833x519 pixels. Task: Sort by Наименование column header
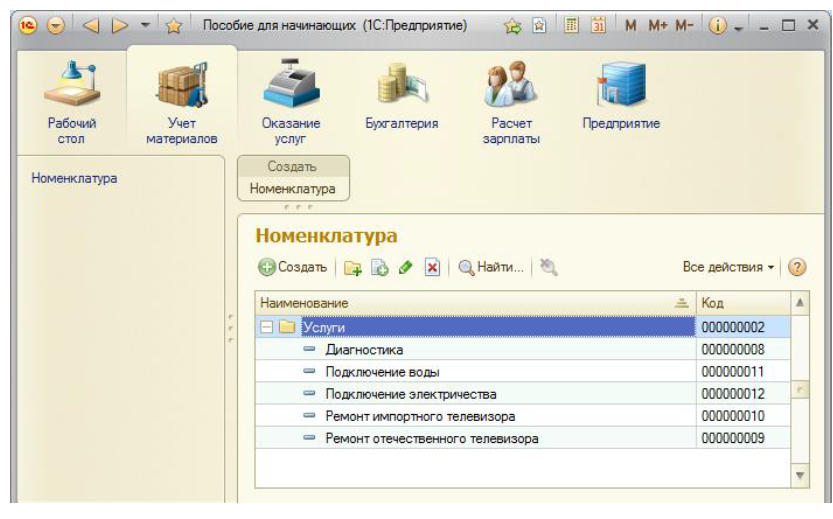click(475, 303)
